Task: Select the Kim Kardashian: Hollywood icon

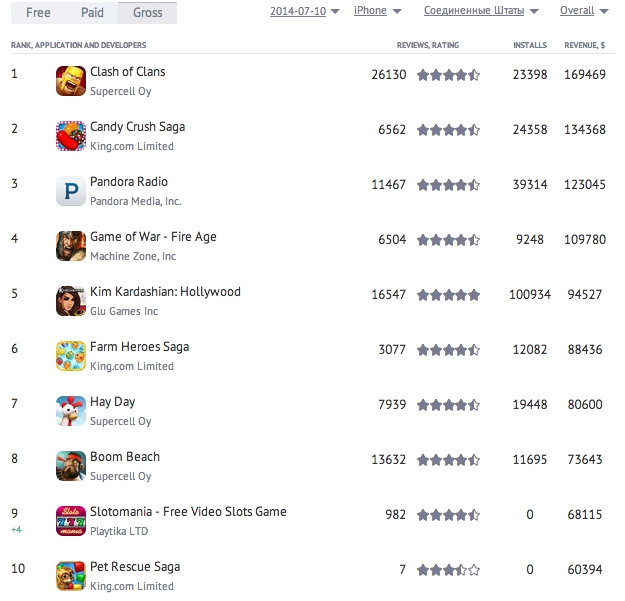Action: click(x=70, y=300)
